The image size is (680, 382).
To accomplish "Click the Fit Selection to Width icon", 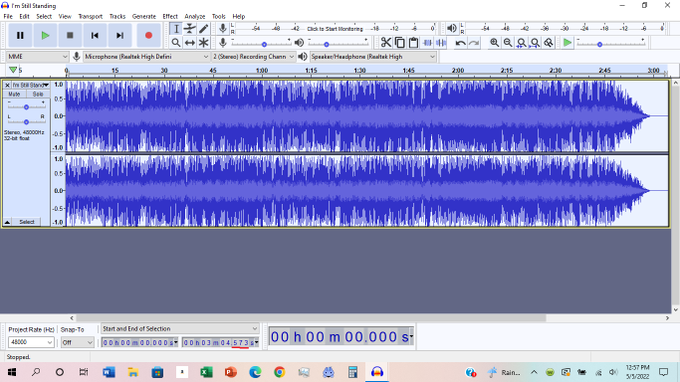I will click(x=521, y=42).
